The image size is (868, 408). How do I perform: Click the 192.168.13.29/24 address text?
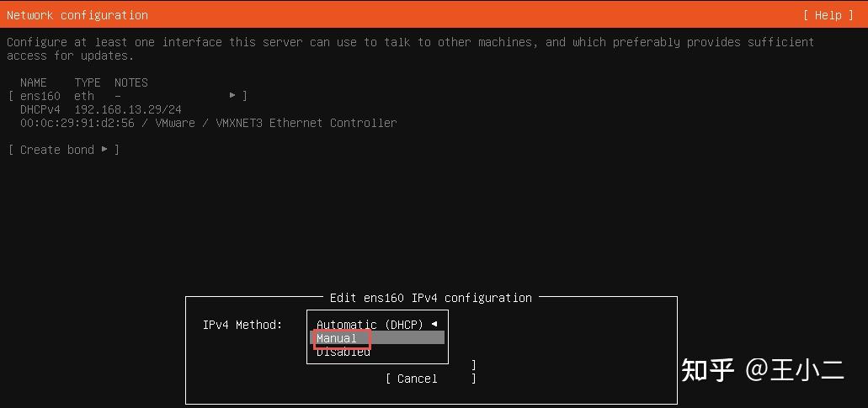[x=128, y=109]
